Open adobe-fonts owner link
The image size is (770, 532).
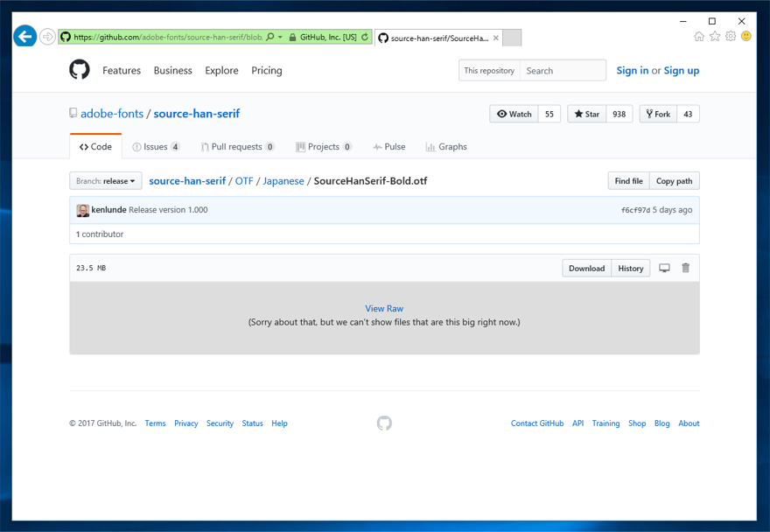tap(112, 114)
